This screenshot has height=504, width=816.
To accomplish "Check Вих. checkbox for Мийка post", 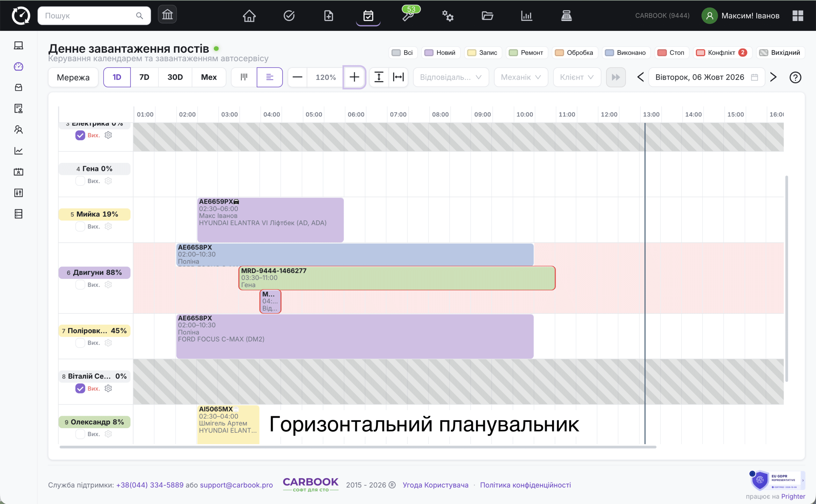I will tap(80, 226).
